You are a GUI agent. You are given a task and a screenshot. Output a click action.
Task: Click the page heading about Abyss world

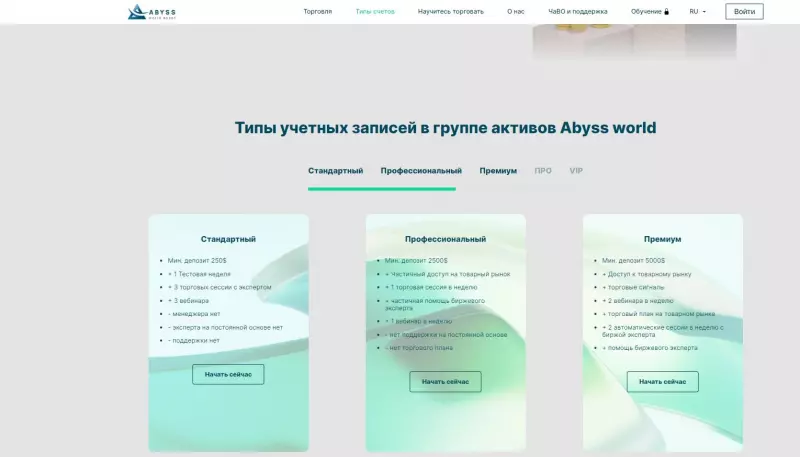click(445, 128)
